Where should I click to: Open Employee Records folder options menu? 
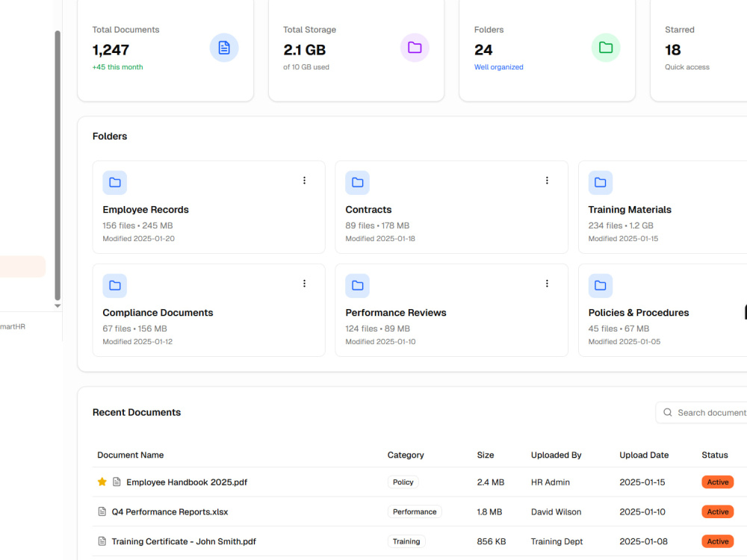305,181
